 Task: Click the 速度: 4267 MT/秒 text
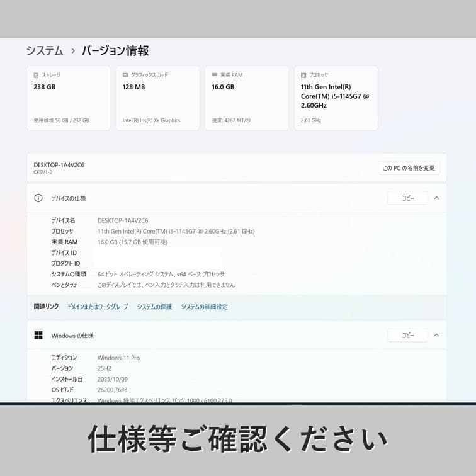click(231, 120)
